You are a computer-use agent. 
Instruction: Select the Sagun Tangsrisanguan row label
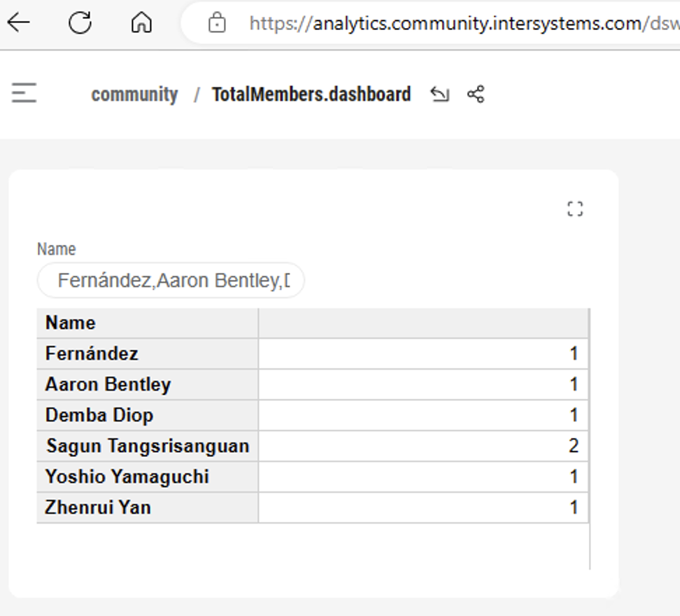148,447
